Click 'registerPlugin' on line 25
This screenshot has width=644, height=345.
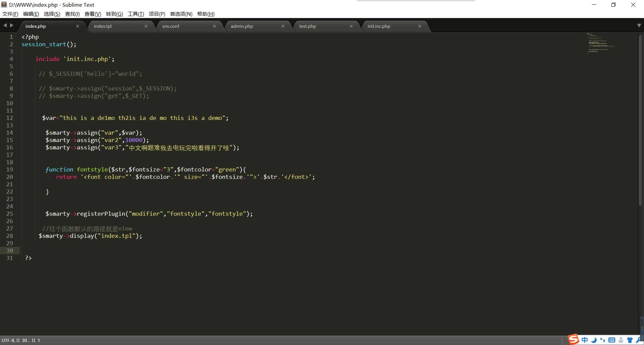coord(101,214)
